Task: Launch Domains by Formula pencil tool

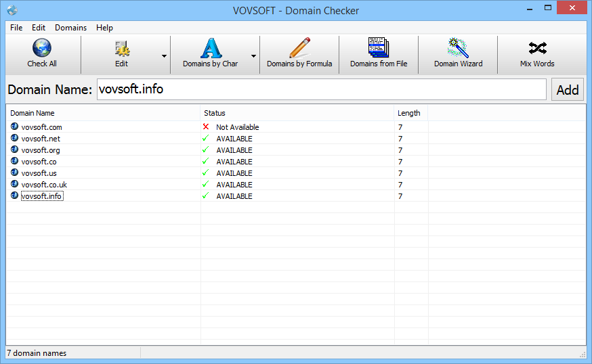Action: [299, 55]
